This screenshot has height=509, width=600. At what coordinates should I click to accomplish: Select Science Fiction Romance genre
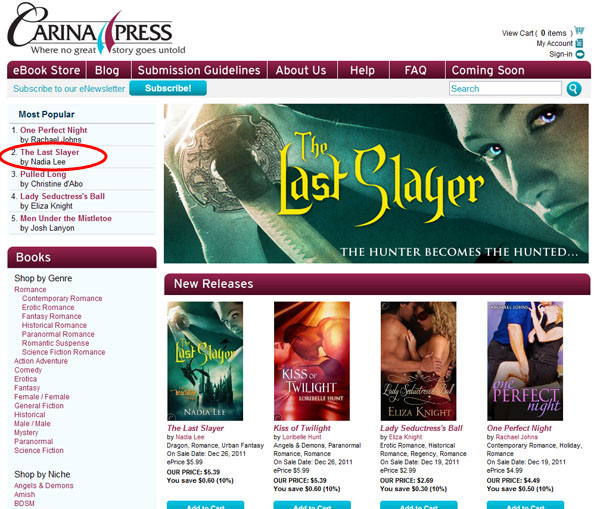point(64,352)
